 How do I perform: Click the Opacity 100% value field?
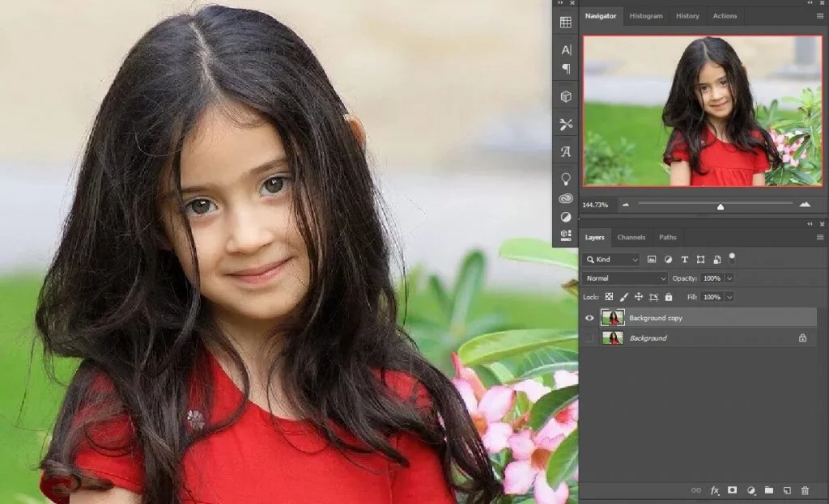click(712, 277)
